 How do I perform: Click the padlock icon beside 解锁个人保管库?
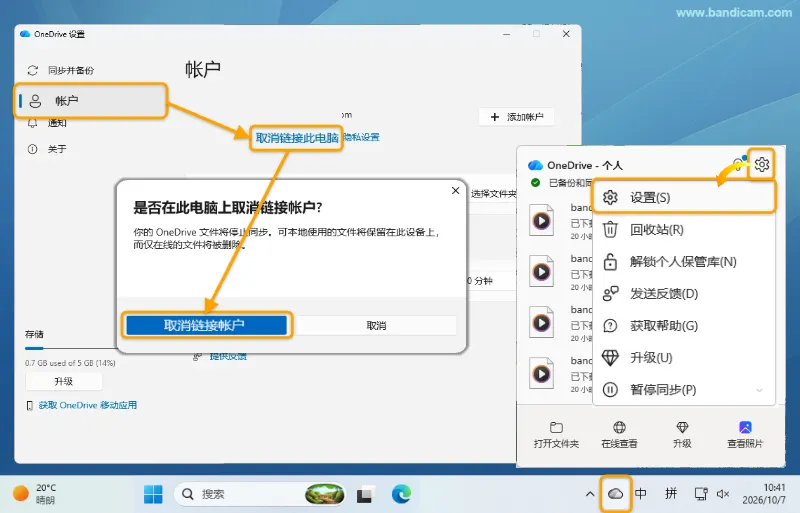(610, 261)
